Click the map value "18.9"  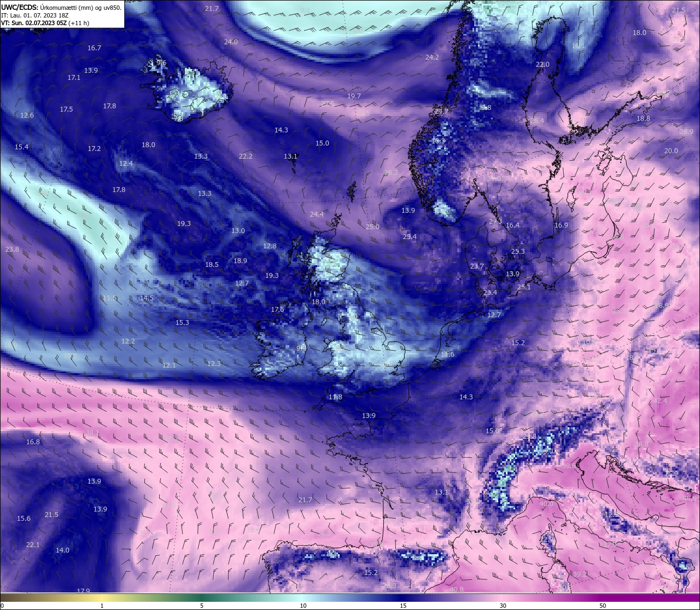(x=240, y=261)
